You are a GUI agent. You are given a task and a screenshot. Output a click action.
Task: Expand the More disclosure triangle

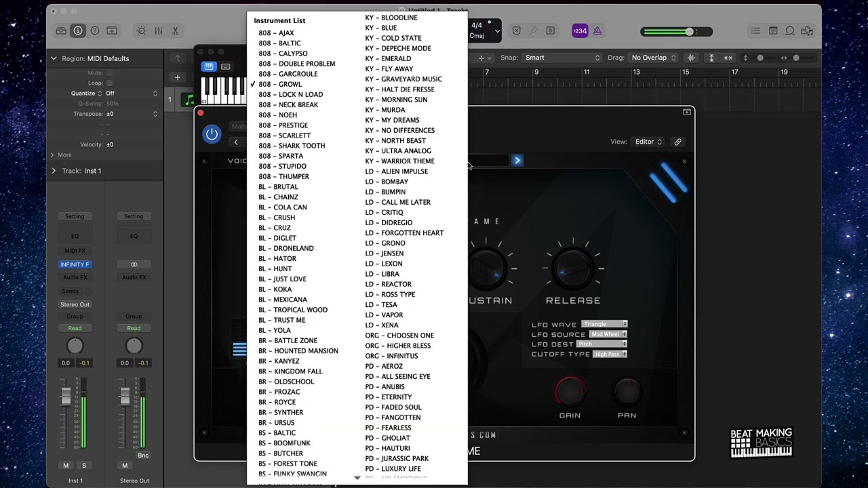click(x=52, y=155)
